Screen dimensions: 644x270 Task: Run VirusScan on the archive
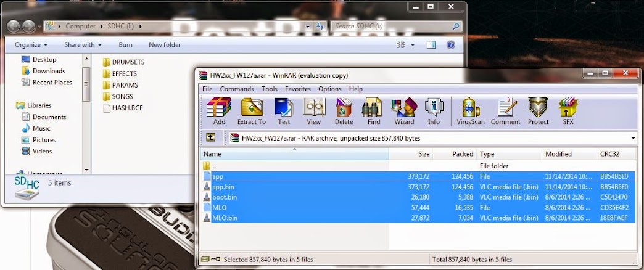click(x=471, y=111)
